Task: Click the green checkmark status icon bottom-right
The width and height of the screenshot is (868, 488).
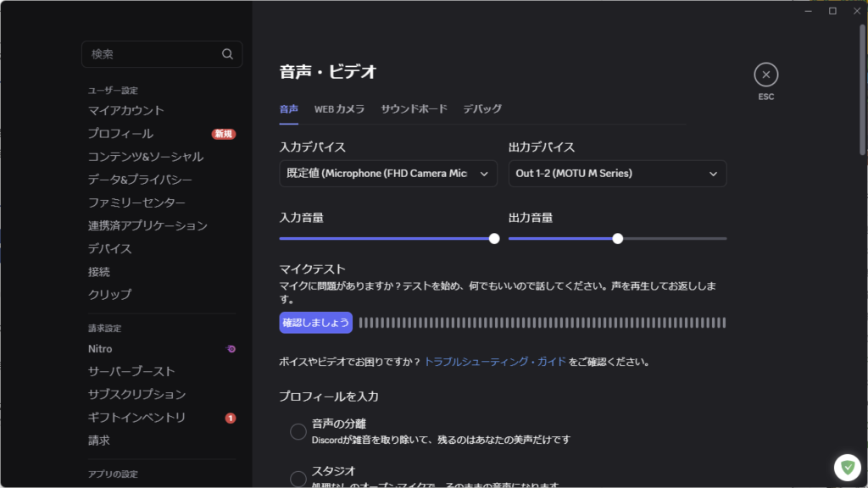Action: pos(848,466)
